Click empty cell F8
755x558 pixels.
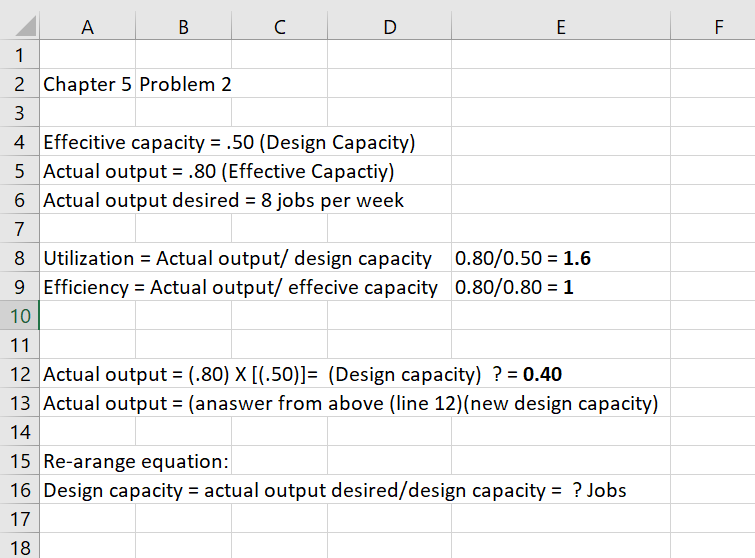[x=713, y=258]
